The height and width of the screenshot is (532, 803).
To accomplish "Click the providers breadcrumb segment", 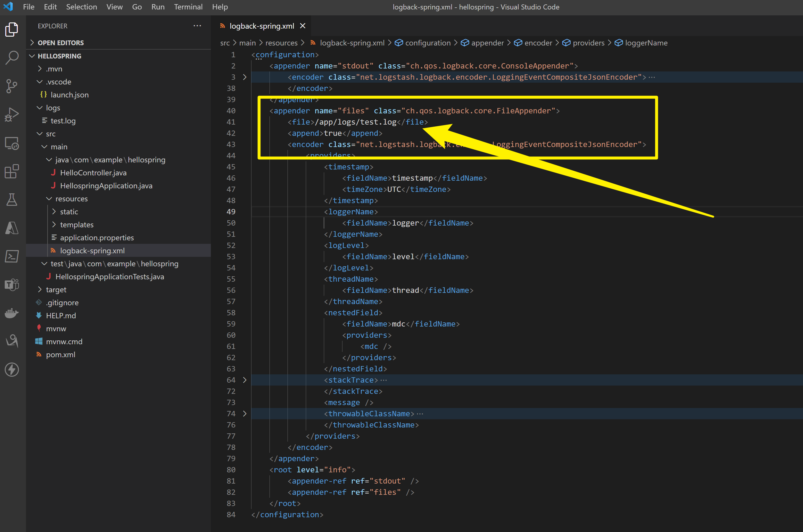I will pos(588,43).
